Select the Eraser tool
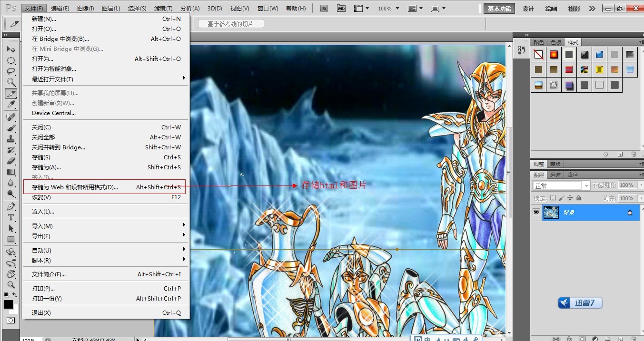644x341 pixels. tap(11, 161)
